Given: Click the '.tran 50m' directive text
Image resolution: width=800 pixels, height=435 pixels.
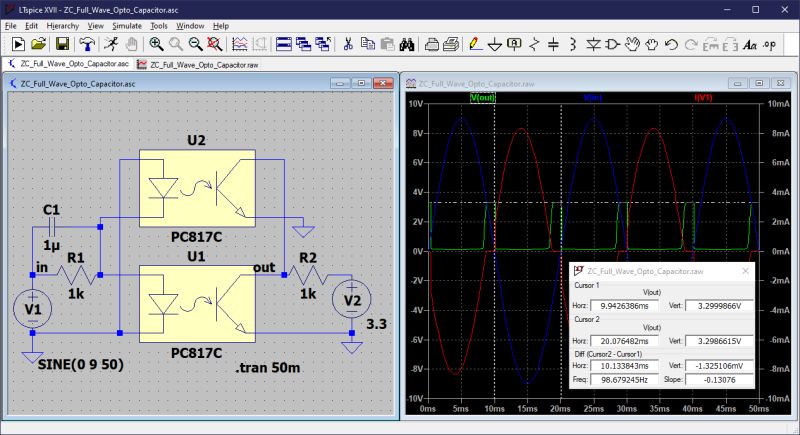Looking at the screenshot, I should (267, 368).
